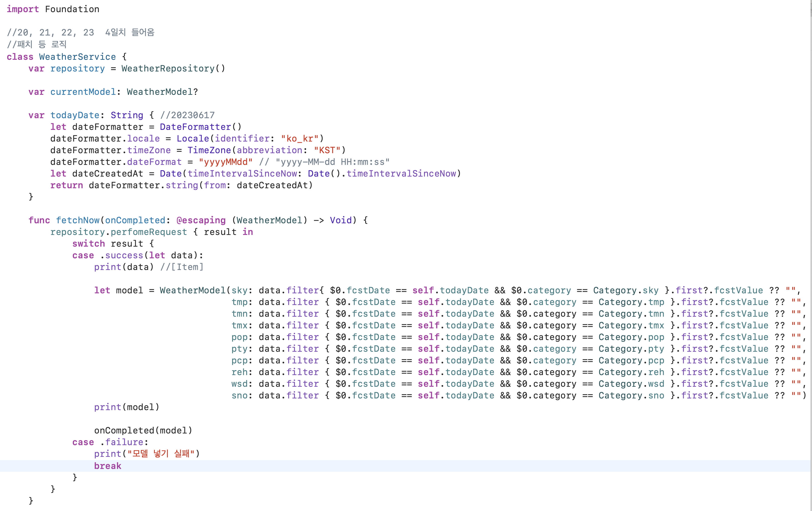Click comment '"yyyy-MM-dd HH:mm:ss"'

[332, 162]
